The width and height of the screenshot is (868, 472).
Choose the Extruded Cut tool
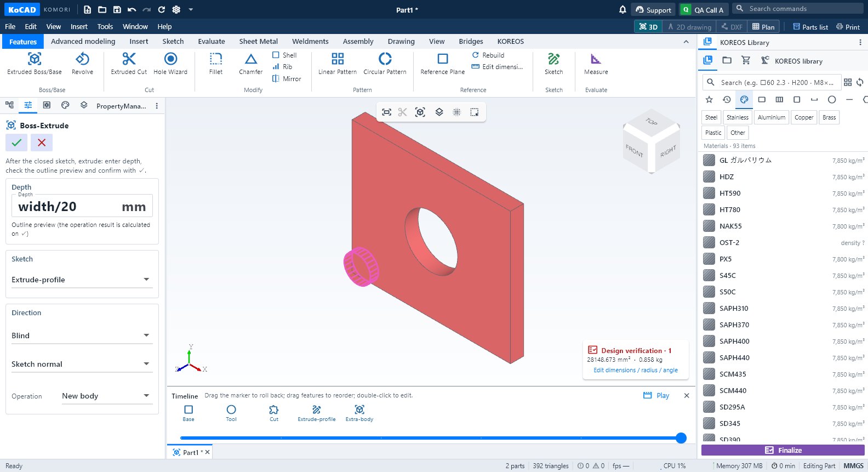(129, 64)
